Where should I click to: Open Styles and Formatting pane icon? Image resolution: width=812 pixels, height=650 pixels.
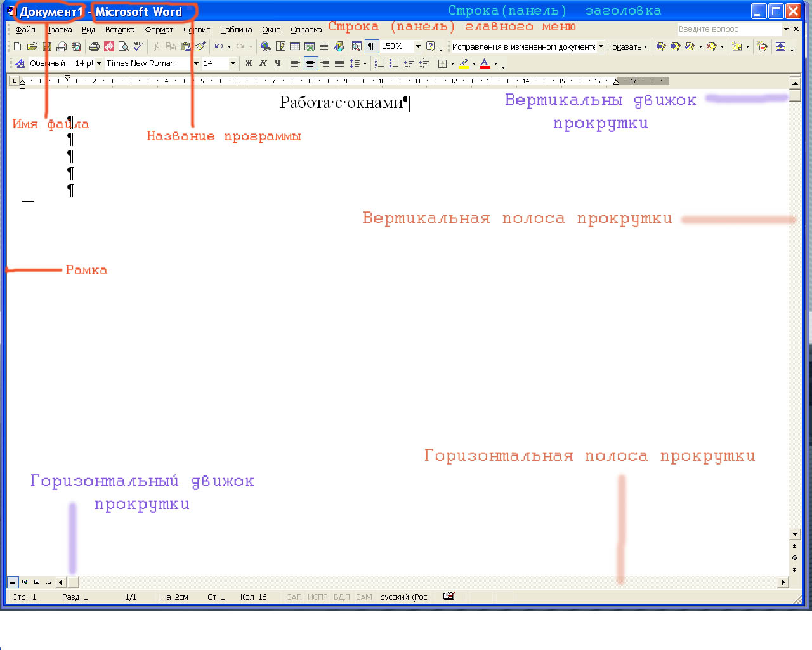point(20,63)
